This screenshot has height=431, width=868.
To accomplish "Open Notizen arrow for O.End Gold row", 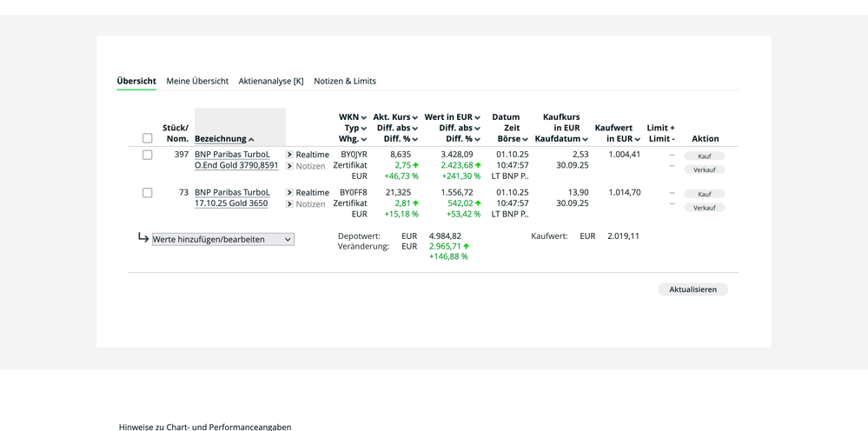I will (x=289, y=166).
